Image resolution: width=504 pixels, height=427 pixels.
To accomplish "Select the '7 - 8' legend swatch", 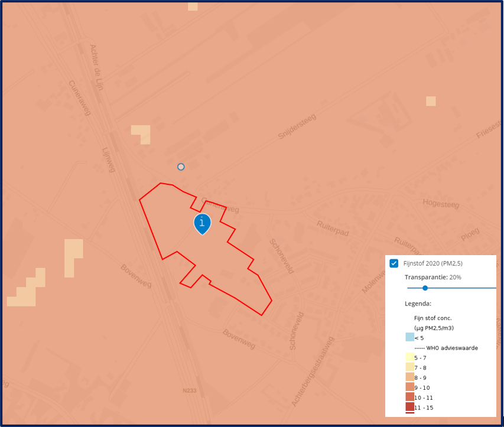I will [409, 367].
